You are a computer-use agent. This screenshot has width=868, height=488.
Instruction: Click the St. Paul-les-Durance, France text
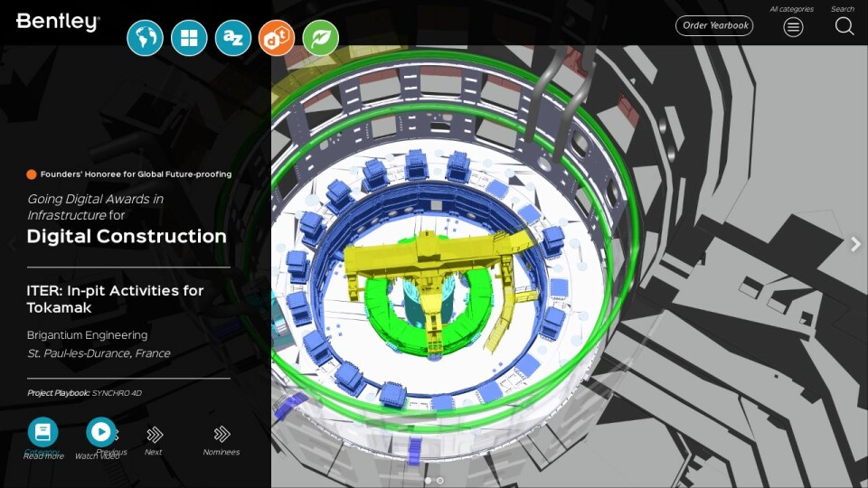click(99, 353)
